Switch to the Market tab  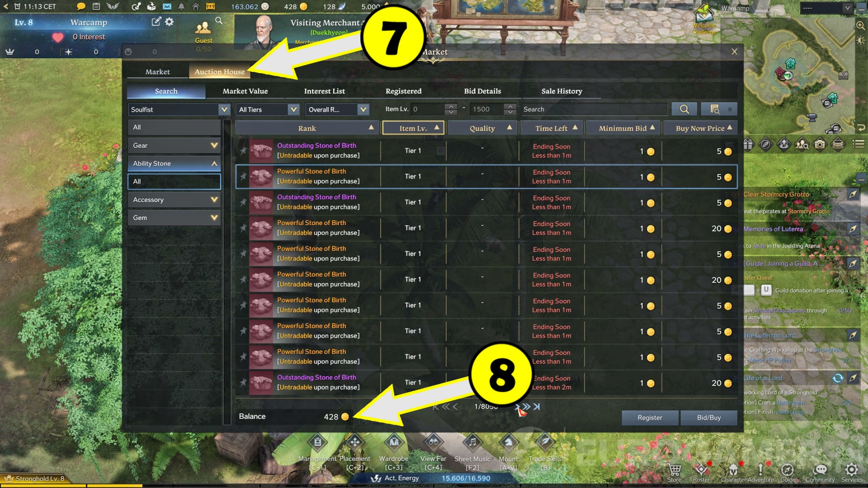click(x=157, y=72)
